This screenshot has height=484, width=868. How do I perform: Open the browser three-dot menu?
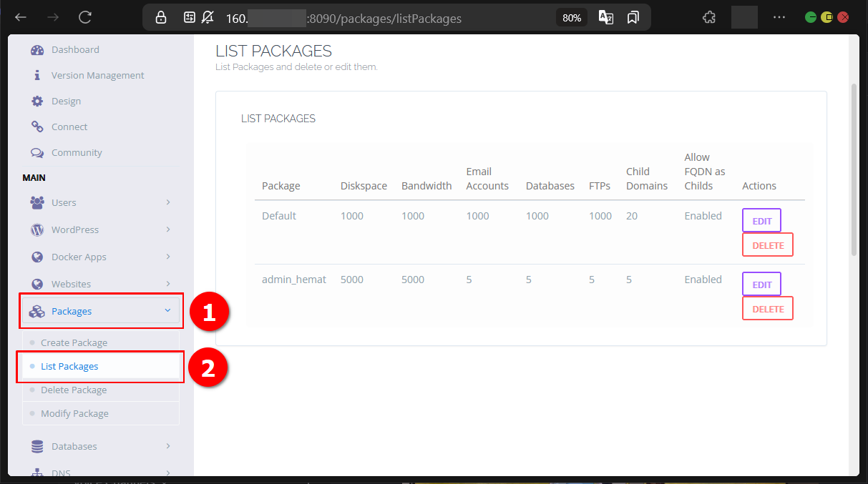[x=779, y=18]
